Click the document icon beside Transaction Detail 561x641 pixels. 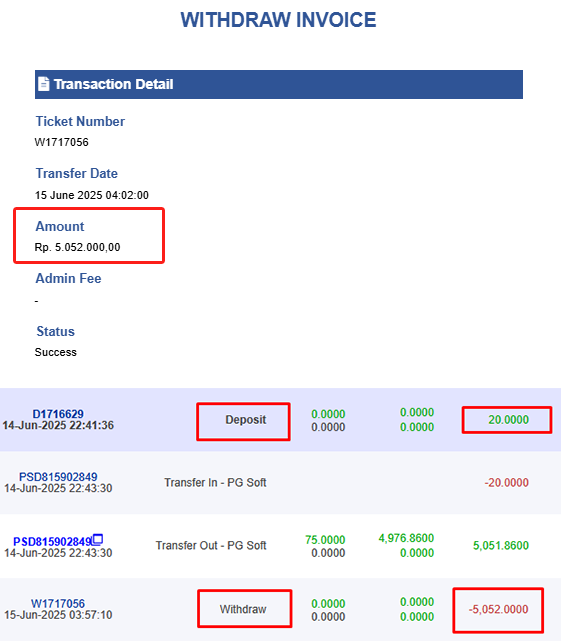(x=43, y=84)
